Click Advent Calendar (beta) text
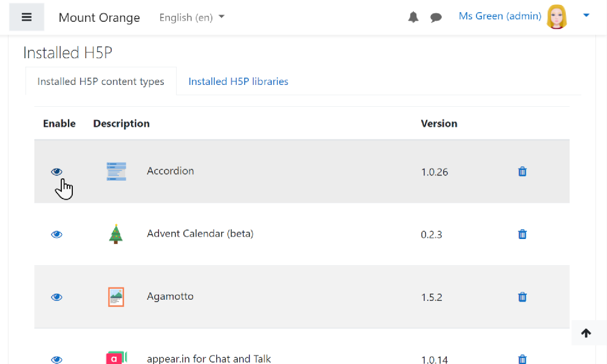The image size is (607, 364). [x=200, y=234]
